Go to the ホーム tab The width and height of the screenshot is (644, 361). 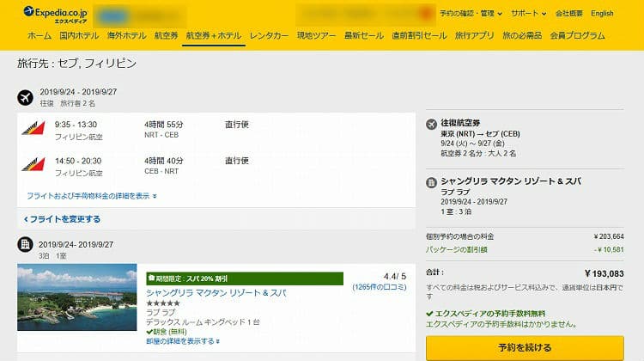click(39, 36)
